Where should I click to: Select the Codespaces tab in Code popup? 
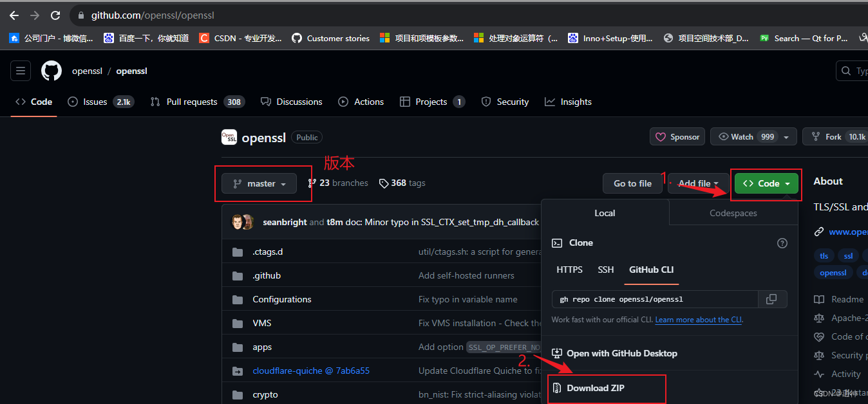click(x=733, y=213)
